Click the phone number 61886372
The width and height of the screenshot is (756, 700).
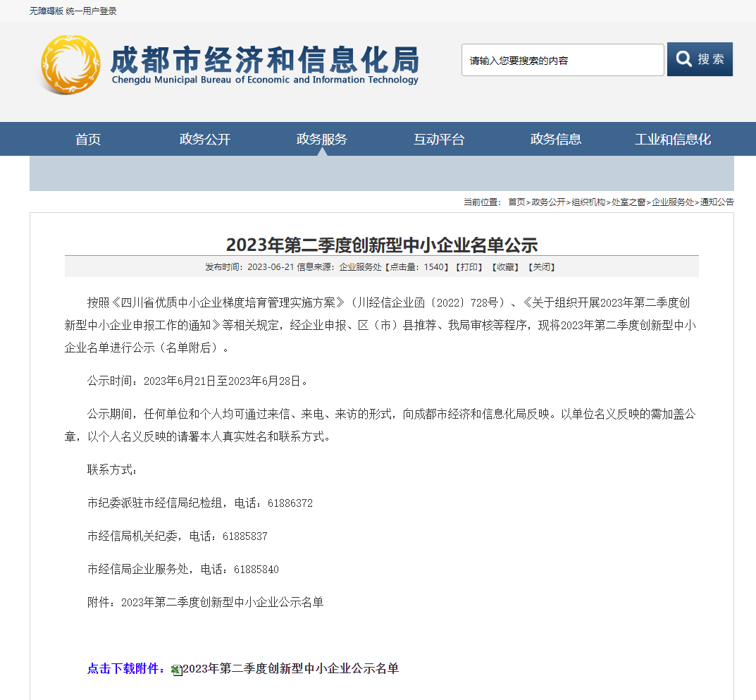(290, 503)
